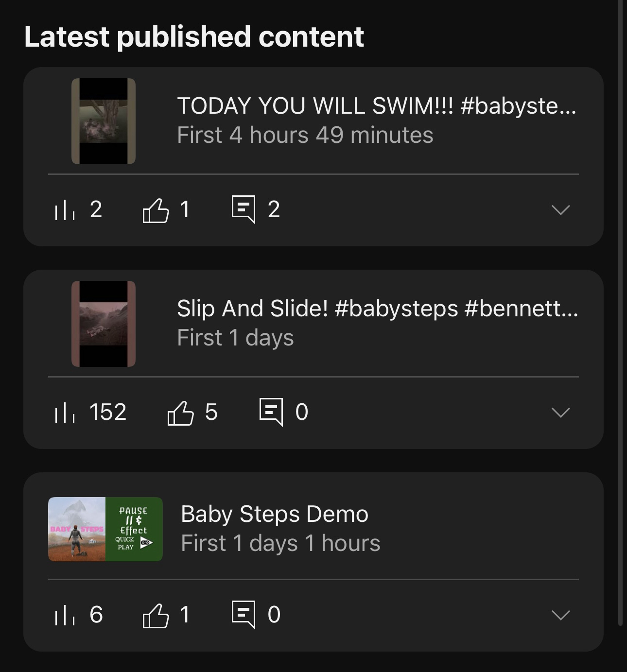Expand Slip And Slide stats chevron
The image size is (627, 672).
coord(560,413)
